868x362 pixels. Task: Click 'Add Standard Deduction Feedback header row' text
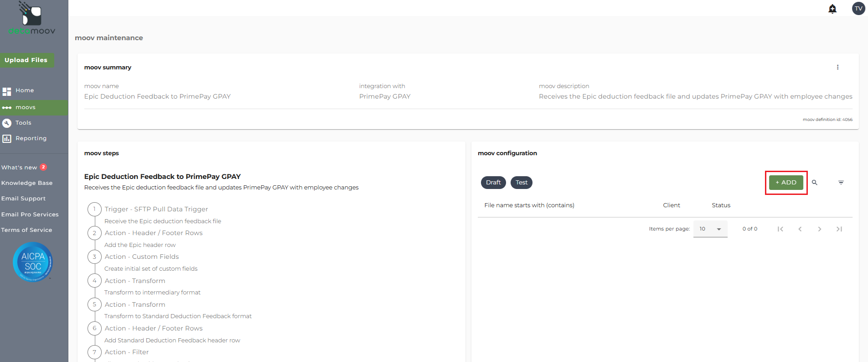coord(172,341)
